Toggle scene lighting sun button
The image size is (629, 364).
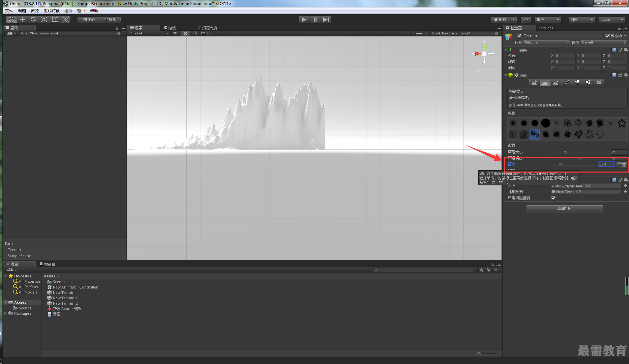pyautogui.click(x=185, y=33)
